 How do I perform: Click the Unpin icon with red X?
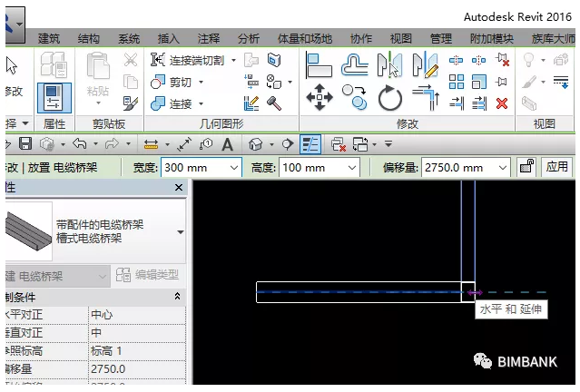coord(503,60)
